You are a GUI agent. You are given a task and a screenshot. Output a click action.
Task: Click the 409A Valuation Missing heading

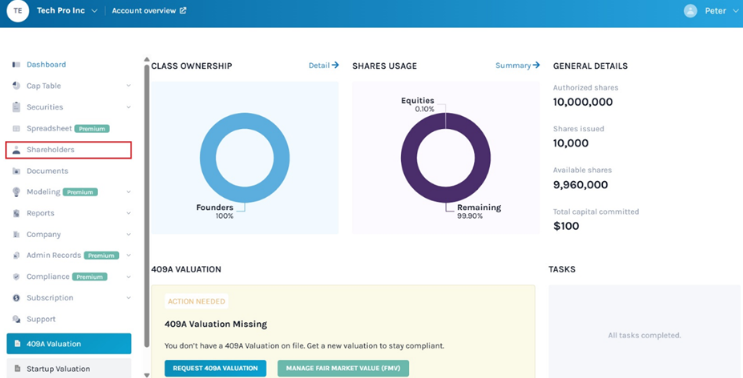(x=216, y=324)
